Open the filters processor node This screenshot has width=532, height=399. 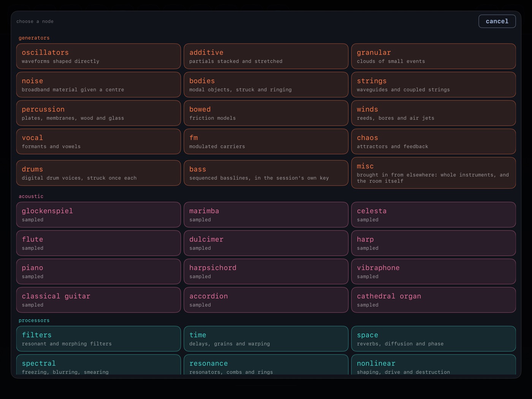[x=98, y=339]
